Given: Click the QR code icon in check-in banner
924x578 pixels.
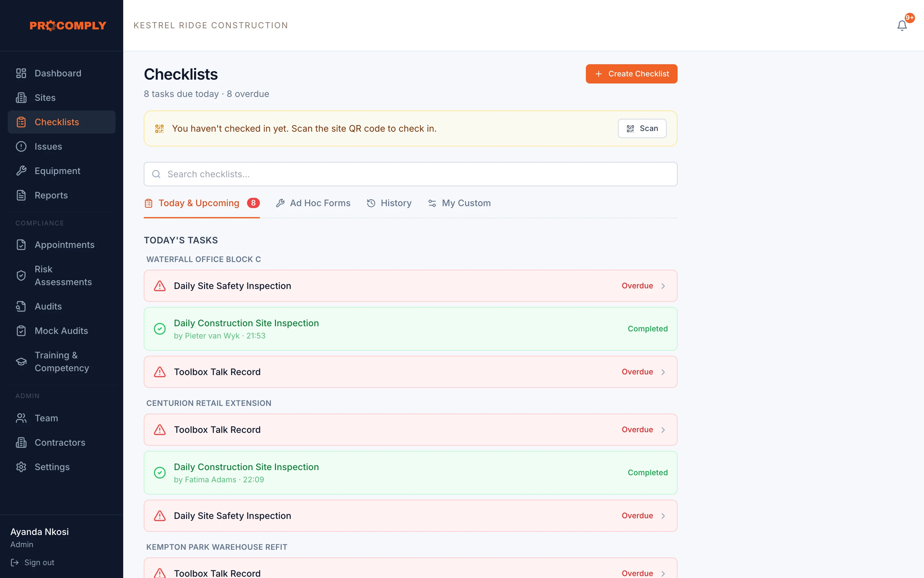Looking at the screenshot, I should (159, 128).
